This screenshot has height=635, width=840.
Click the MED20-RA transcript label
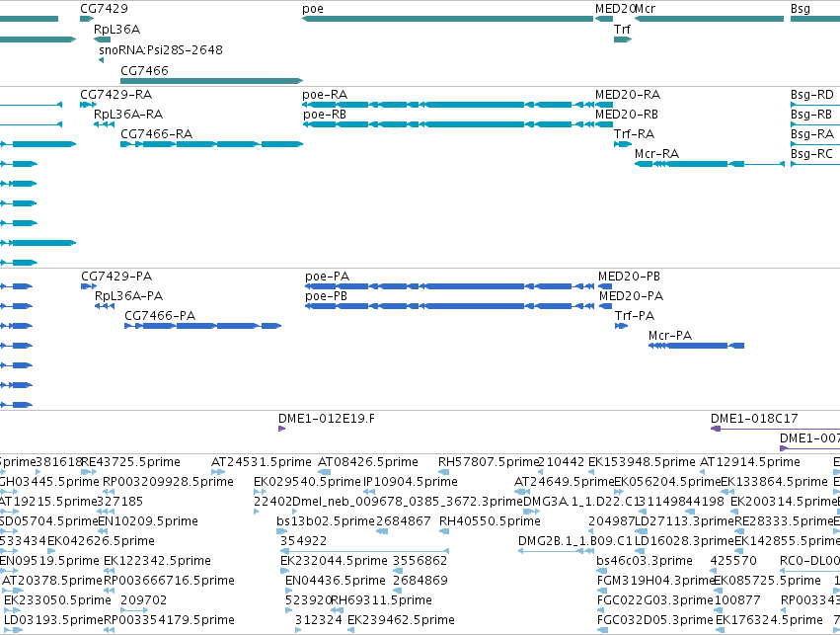628,95
